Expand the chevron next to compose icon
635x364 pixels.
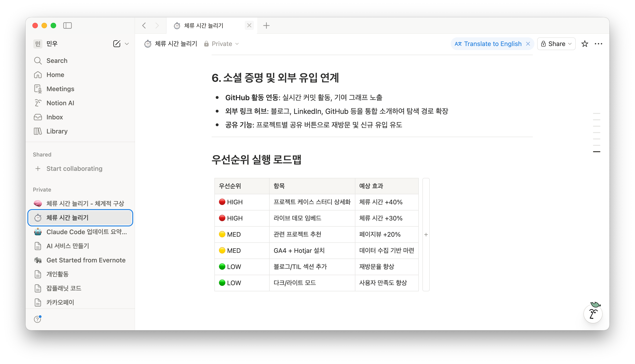click(127, 44)
